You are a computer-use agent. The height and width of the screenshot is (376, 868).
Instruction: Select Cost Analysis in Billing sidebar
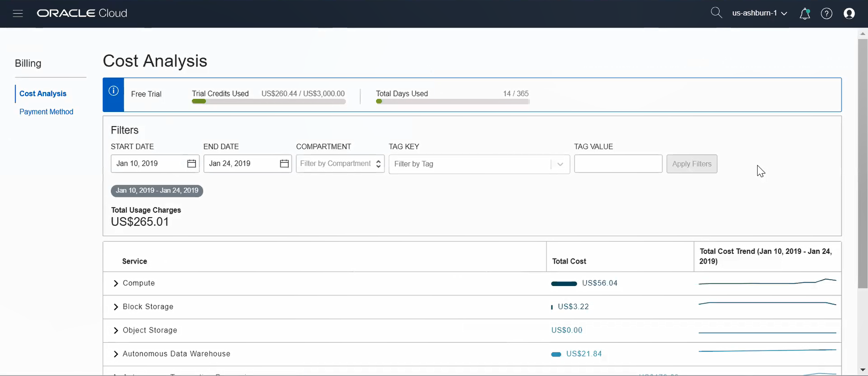pyautogui.click(x=43, y=93)
